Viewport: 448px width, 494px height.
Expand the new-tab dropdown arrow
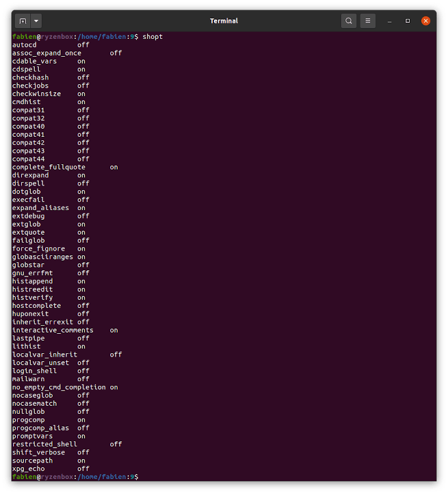coord(35,21)
